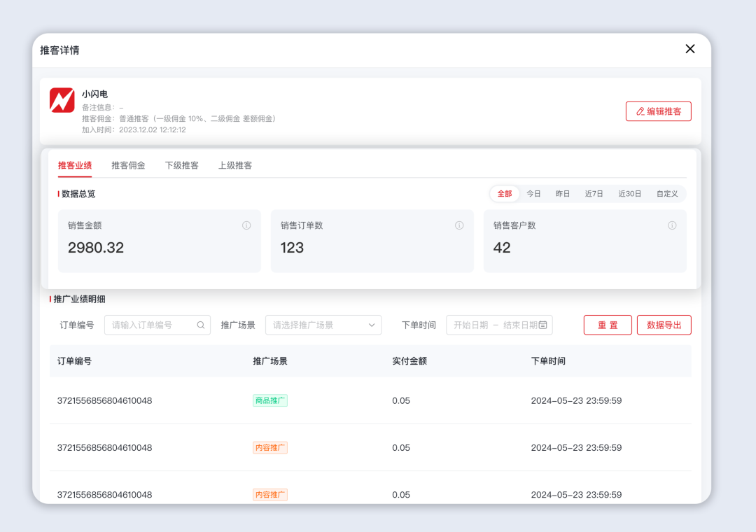Switch to the 下级推客 tab
The height and width of the screenshot is (532, 756).
[x=181, y=166]
